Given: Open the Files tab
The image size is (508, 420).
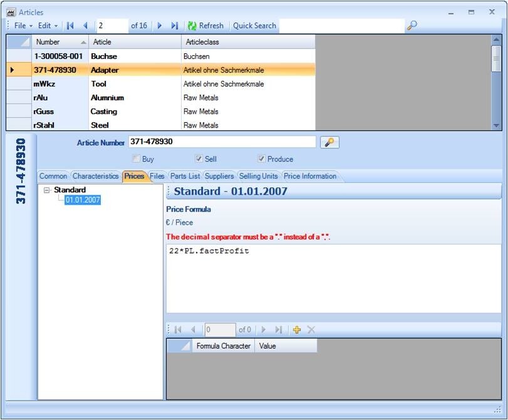Looking at the screenshot, I should [157, 176].
